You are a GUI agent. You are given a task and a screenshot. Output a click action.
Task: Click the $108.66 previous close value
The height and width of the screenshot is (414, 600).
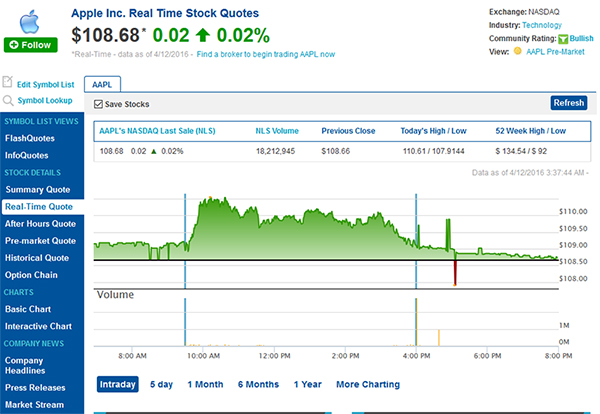(336, 152)
